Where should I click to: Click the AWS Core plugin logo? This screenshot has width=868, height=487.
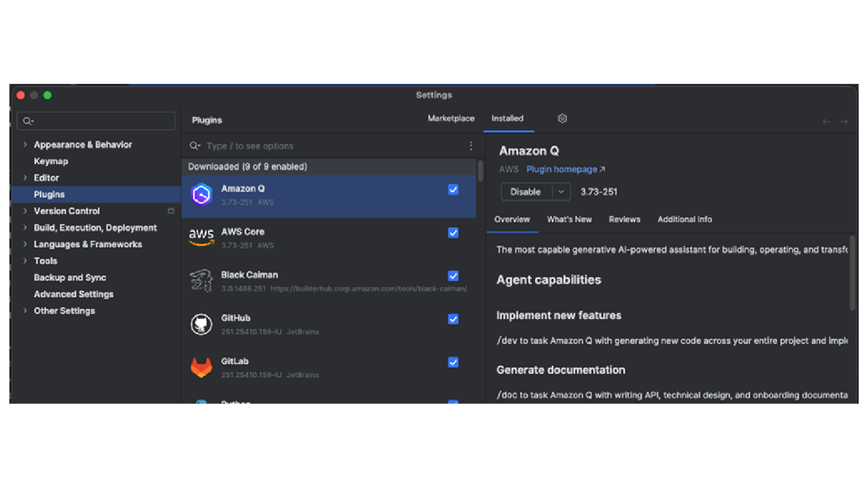tap(201, 238)
